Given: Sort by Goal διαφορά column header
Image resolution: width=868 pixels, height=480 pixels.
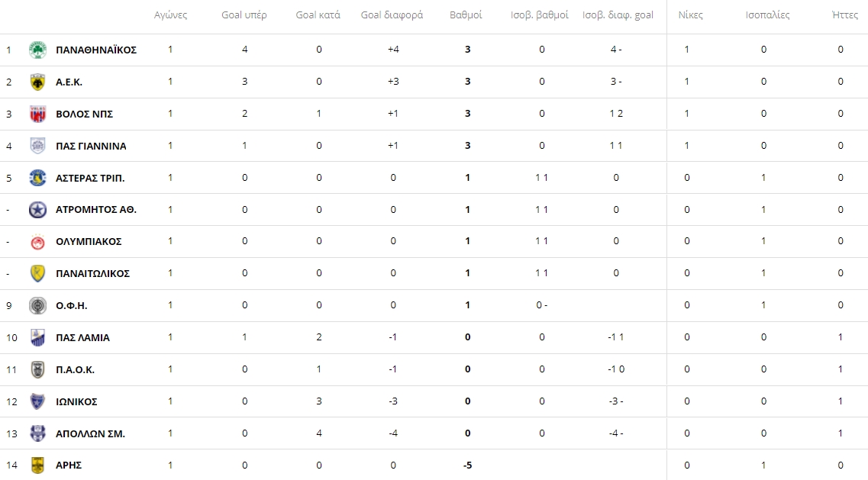Looking at the screenshot, I should tap(392, 15).
